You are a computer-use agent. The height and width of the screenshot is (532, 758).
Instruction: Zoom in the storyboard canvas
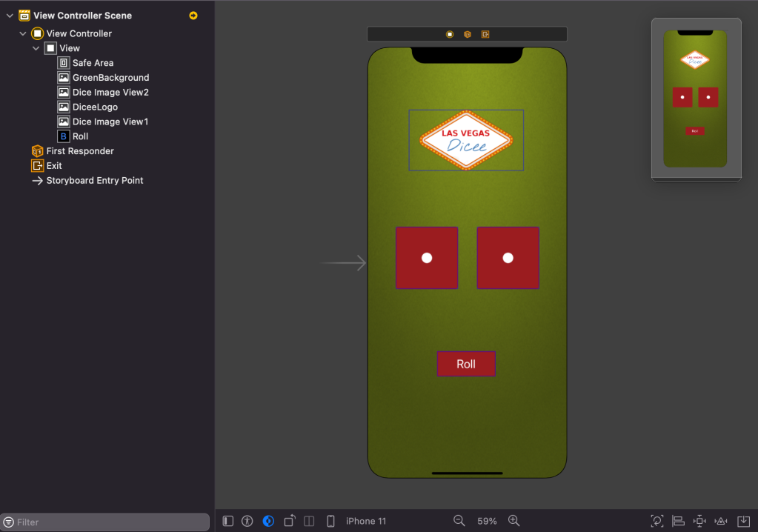tap(514, 521)
